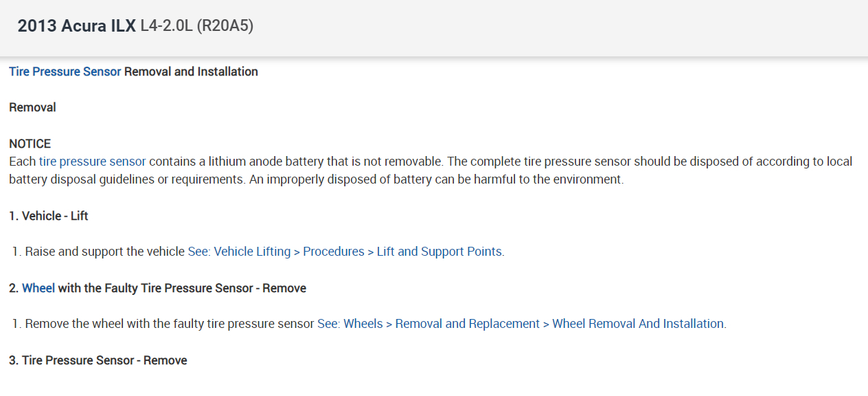This screenshot has width=868, height=396.
Task: Click the 'Wheel' link in step 2 heading
Action: pos(38,288)
